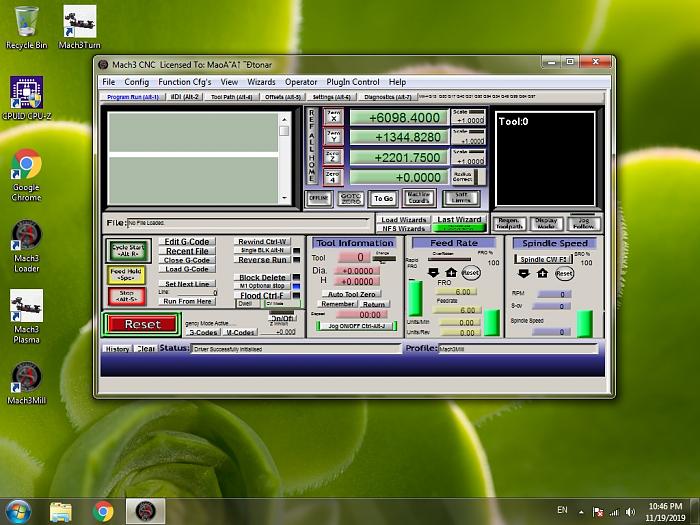
Task: Click the X axis DRO value +6098.4000
Action: click(x=399, y=117)
